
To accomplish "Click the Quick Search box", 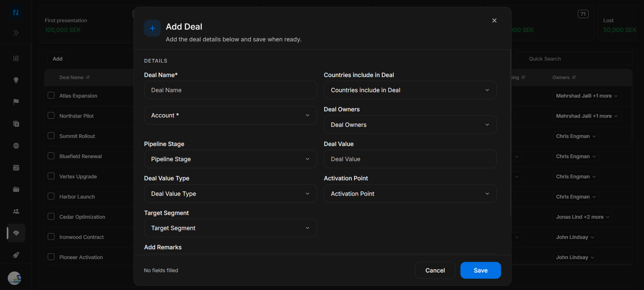I will [574, 59].
